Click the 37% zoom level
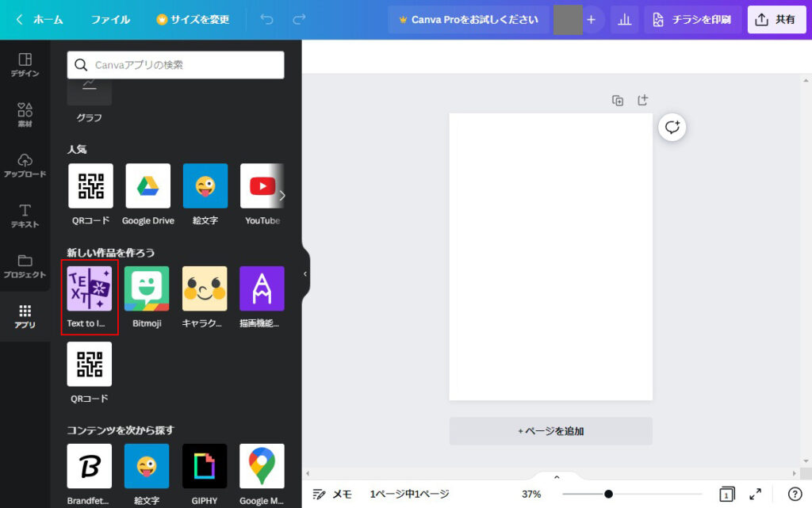 (531, 494)
